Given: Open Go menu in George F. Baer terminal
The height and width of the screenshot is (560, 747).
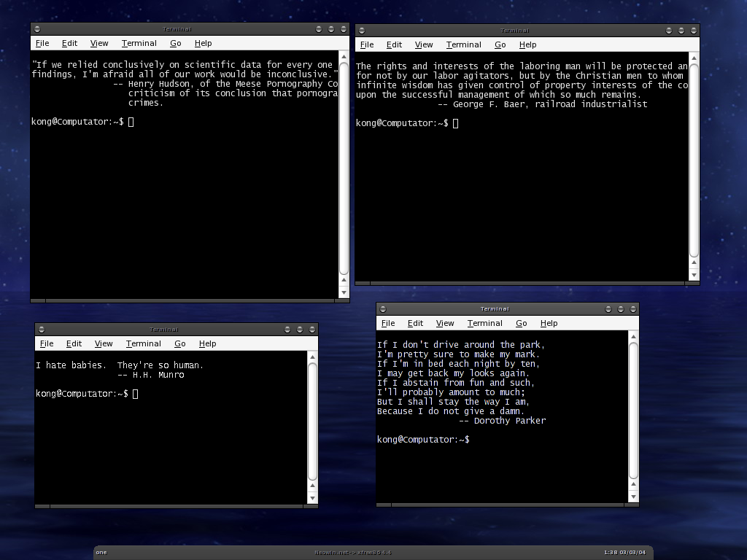Looking at the screenshot, I should [x=500, y=44].
